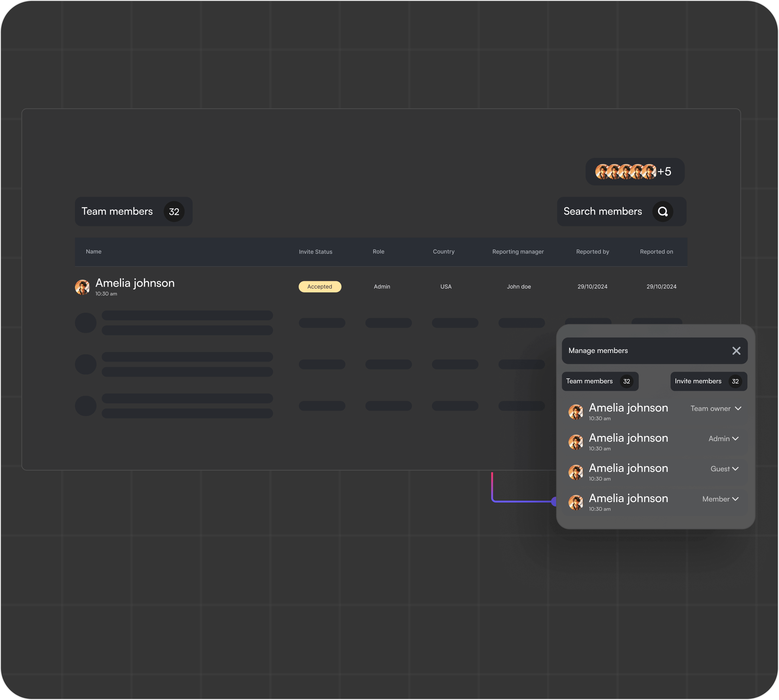
Task: Click the Accepted status badge
Action: [x=320, y=287]
